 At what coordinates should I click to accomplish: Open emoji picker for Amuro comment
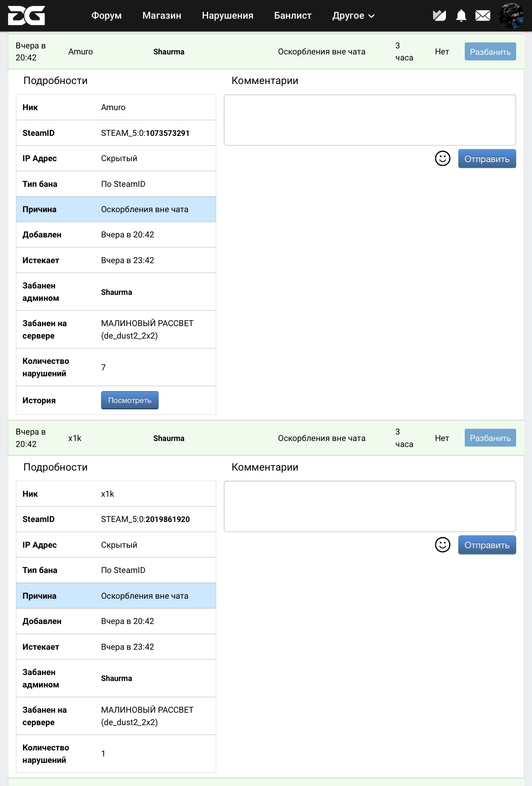coord(442,159)
